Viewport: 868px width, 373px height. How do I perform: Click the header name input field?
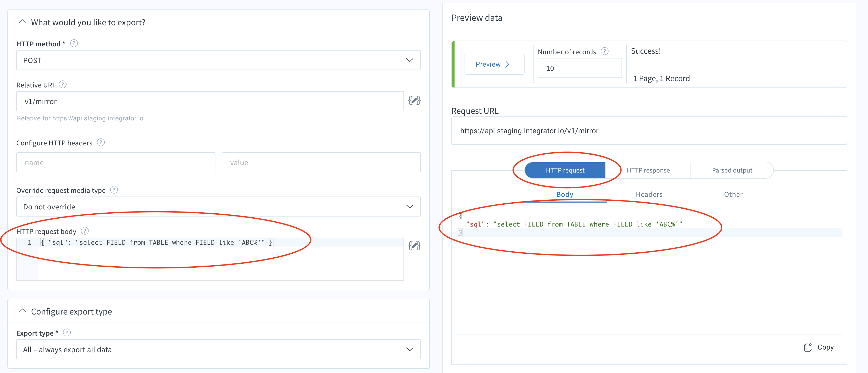(x=116, y=163)
